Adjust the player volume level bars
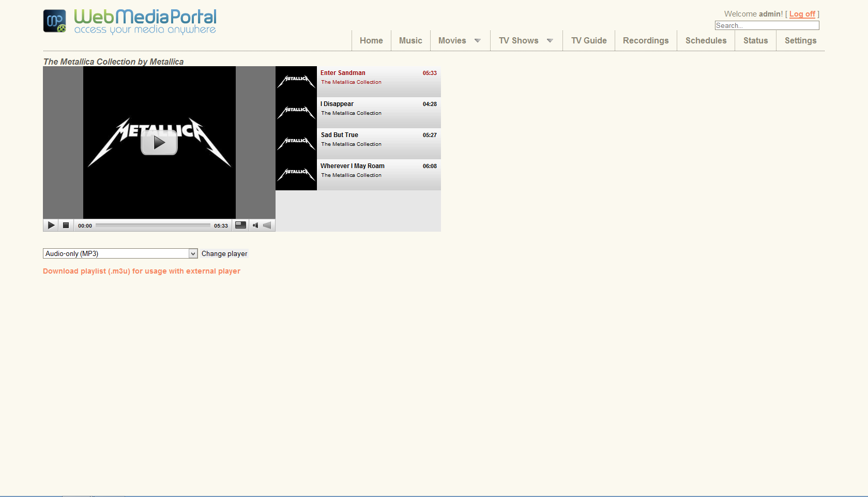 (267, 225)
